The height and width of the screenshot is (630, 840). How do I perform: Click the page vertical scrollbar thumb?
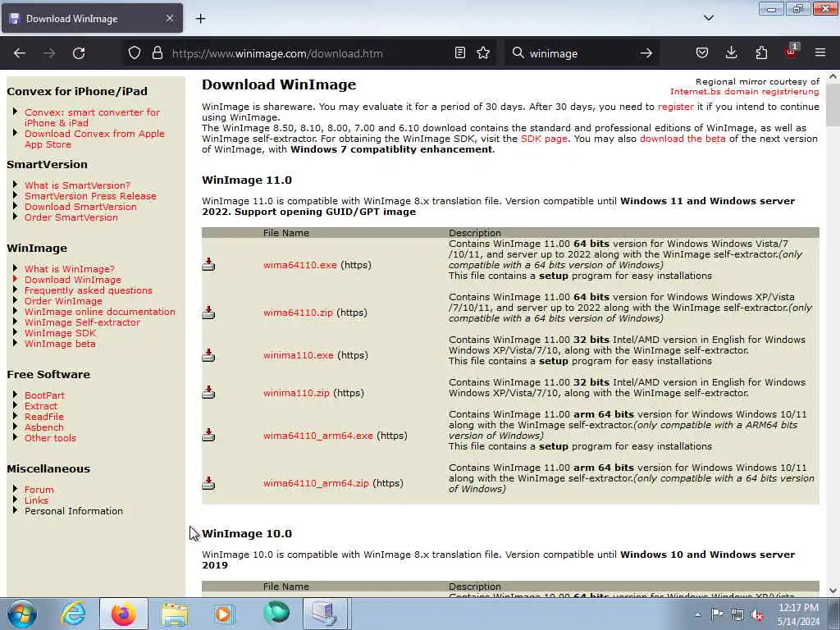833,103
